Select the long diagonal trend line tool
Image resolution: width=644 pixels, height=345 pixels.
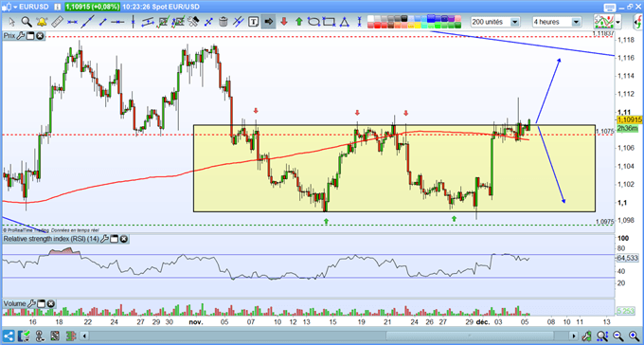click(x=87, y=22)
